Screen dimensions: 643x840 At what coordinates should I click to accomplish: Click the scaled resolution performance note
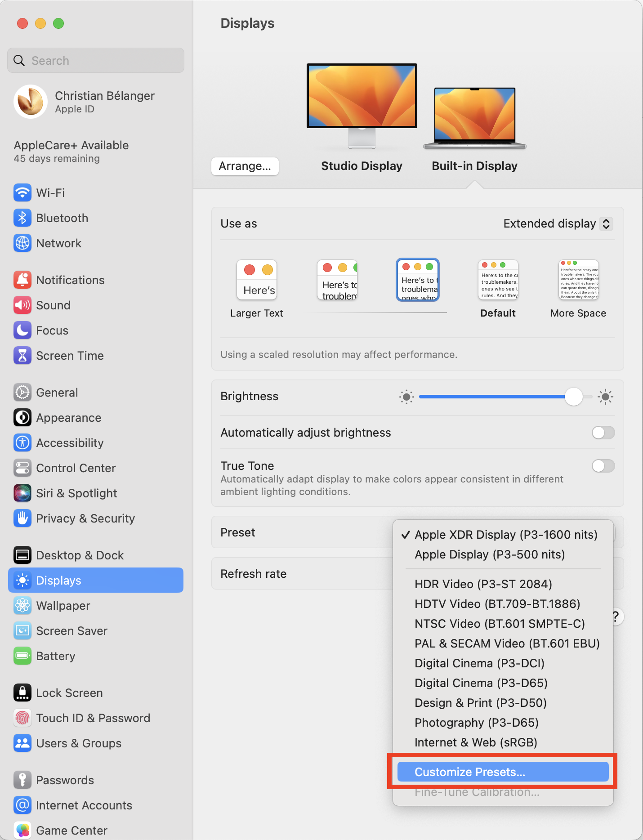click(x=339, y=355)
